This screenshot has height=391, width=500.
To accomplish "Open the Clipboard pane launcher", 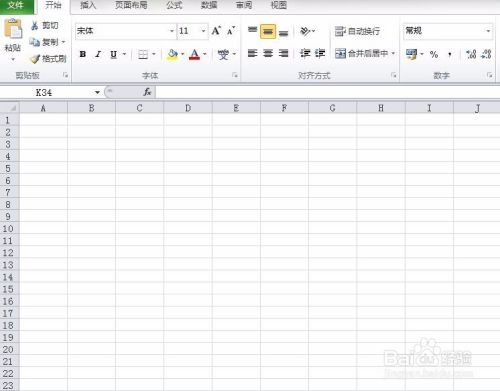I will 66,75.
